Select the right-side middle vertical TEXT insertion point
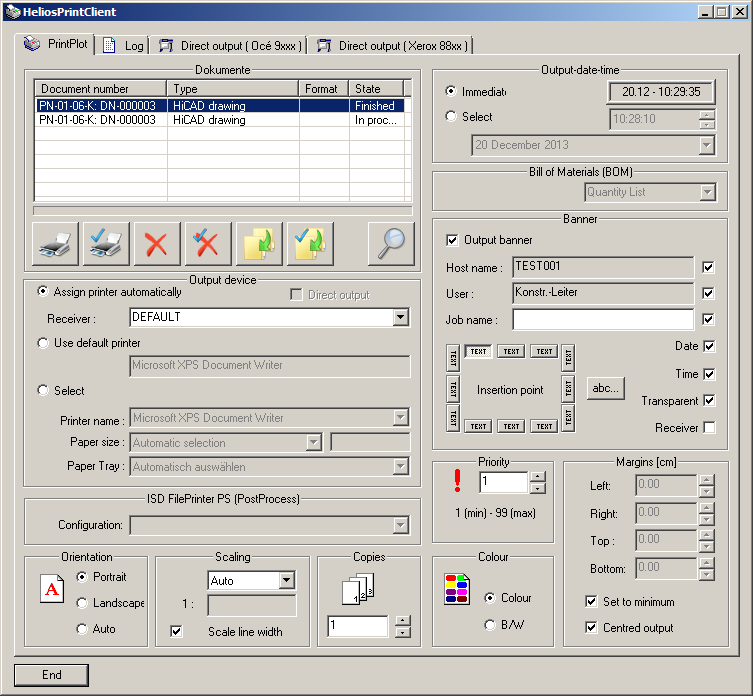The width and height of the screenshot is (753, 696). click(x=568, y=389)
